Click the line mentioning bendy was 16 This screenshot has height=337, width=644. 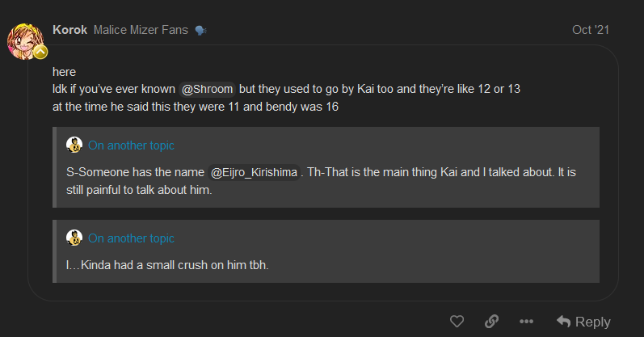194,105
